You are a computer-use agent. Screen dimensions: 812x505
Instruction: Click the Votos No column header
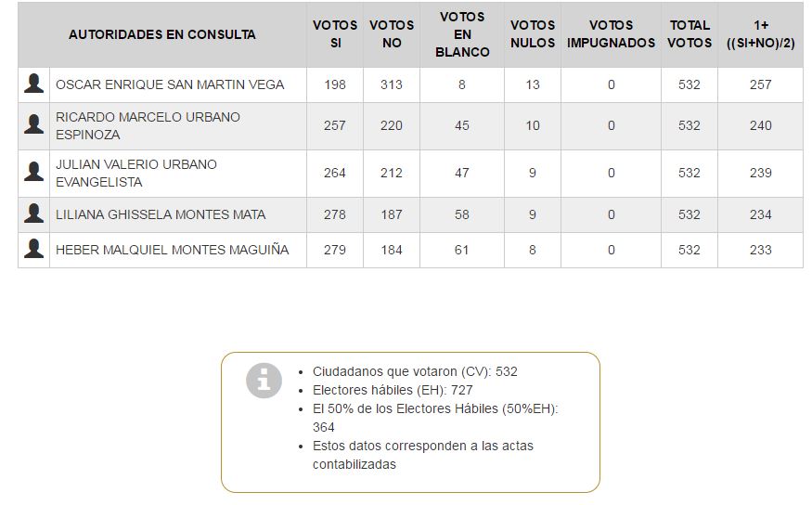pos(392,34)
